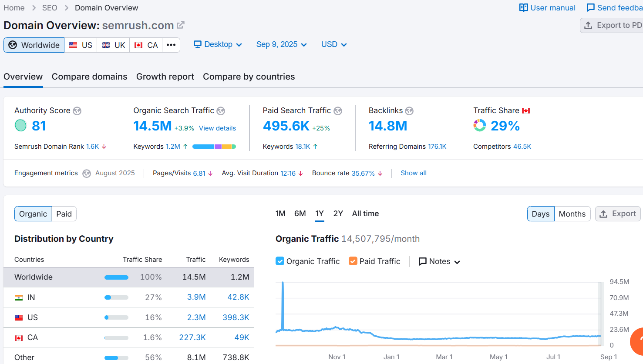Open View details link for organic traffic

[x=217, y=128]
